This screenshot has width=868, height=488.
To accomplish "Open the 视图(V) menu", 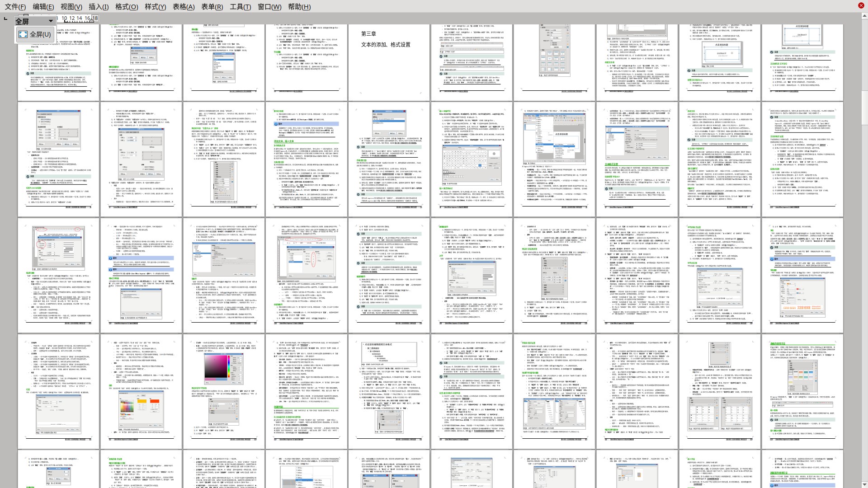I will pyautogui.click(x=71, y=7).
